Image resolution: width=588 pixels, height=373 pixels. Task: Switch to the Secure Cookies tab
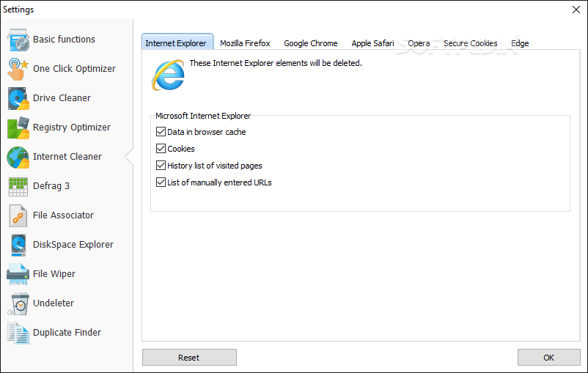[x=470, y=43]
